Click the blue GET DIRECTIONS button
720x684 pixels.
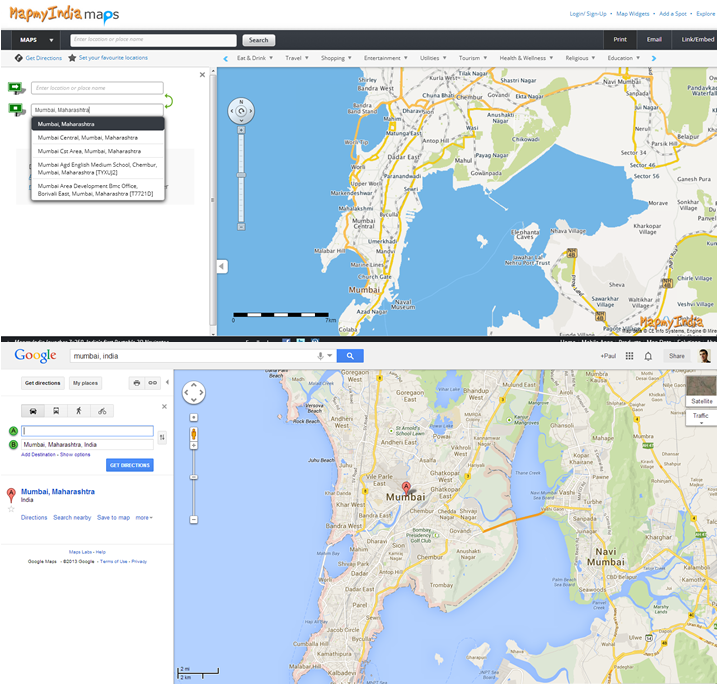[x=130, y=465]
